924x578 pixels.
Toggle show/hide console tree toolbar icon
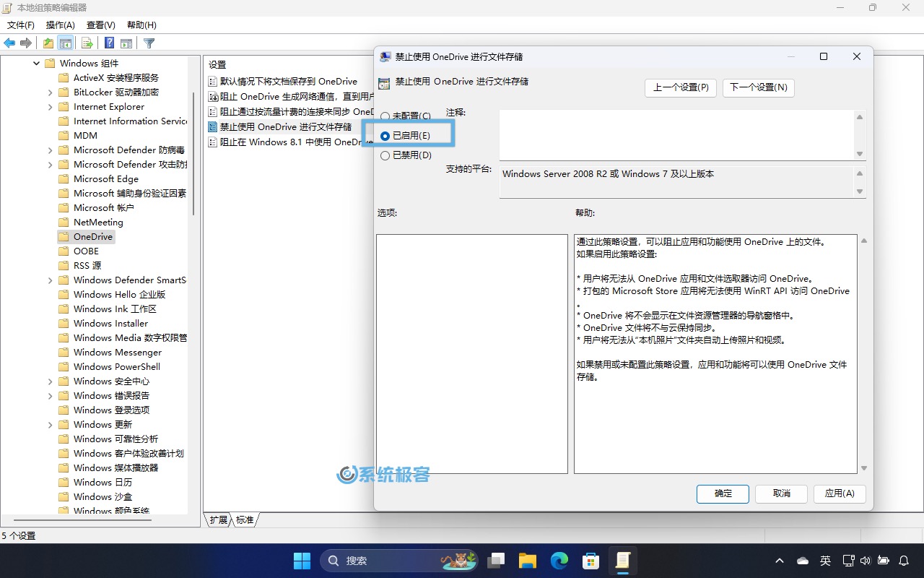[x=66, y=43]
